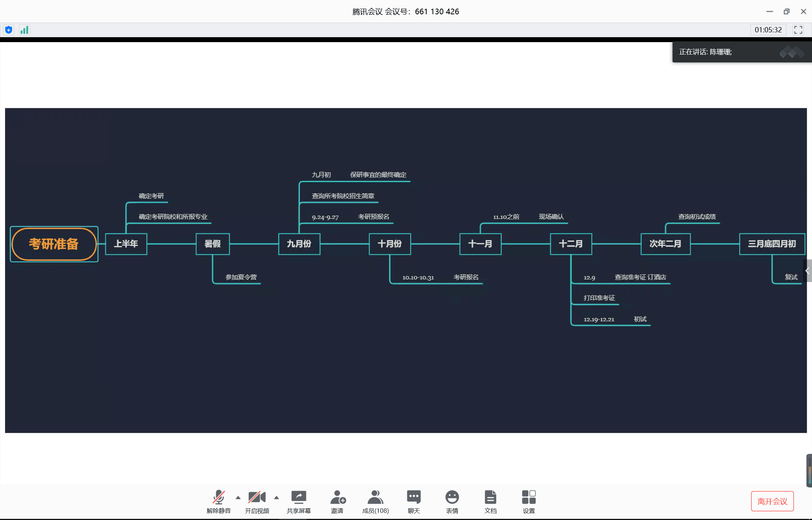The image size is (812, 520).
Task: Open video options arrow beside camera
Action: point(276,497)
